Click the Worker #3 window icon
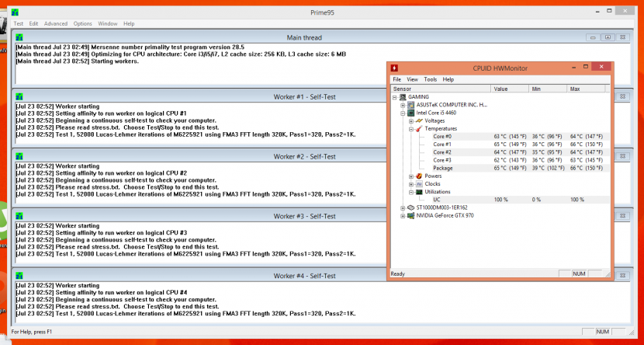This screenshot has width=644, height=345. pyautogui.click(x=19, y=216)
